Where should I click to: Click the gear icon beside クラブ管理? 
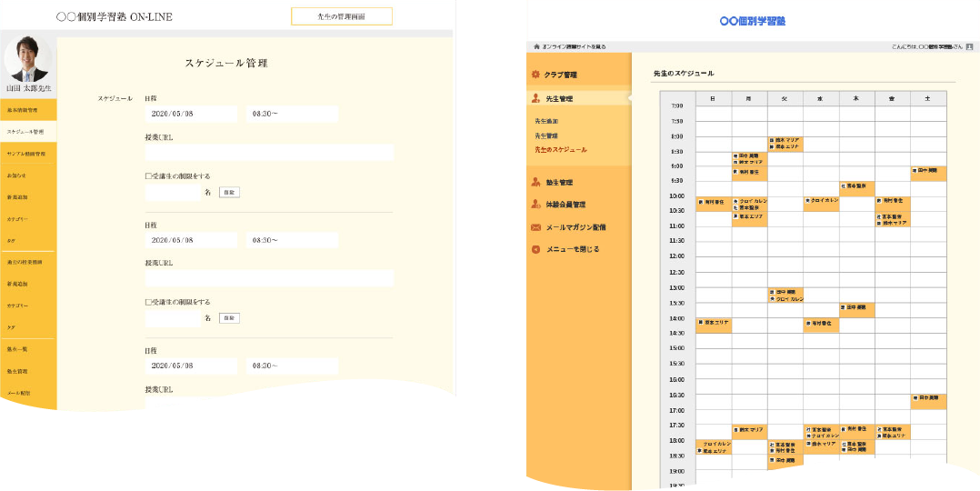point(535,75)
